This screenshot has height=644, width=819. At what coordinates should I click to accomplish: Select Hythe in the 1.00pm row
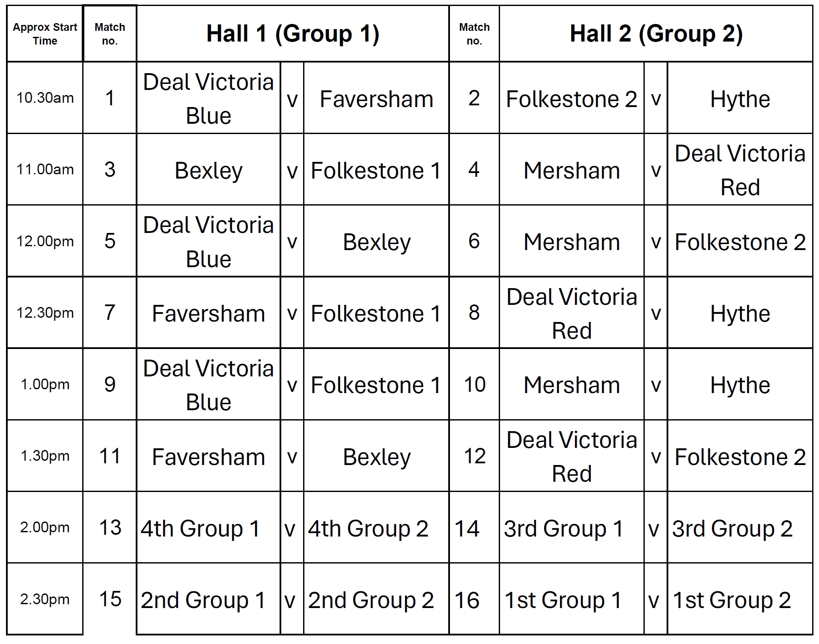tap(740, 385)
